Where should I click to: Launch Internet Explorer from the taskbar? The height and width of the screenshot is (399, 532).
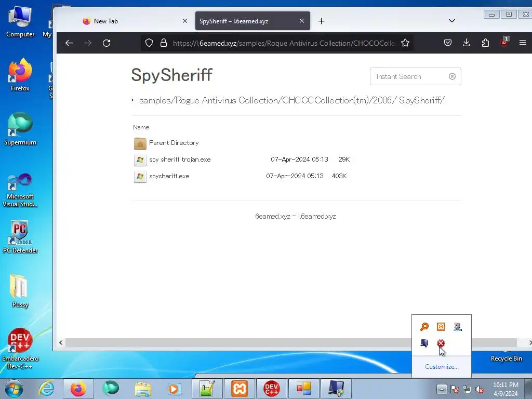[46, 389]
